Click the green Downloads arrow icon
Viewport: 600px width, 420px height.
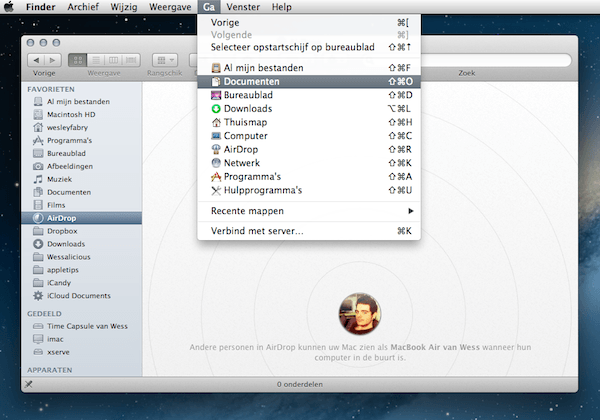coord(216,109)
